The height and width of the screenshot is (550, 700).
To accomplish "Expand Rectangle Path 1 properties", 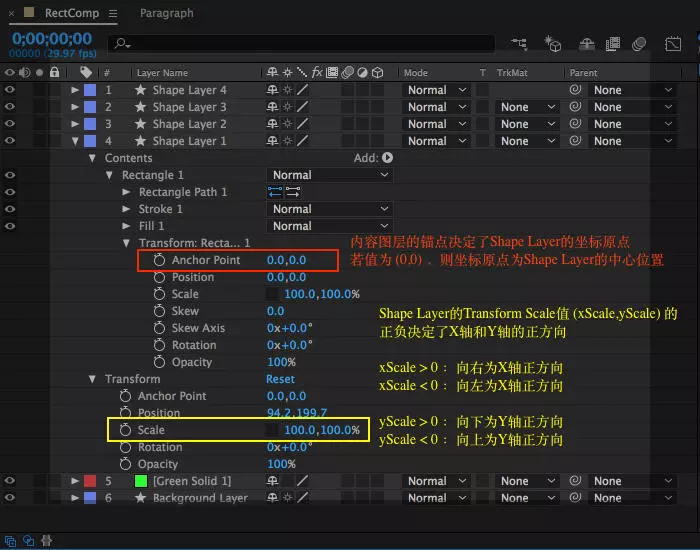I will click(x=126, y=192).
